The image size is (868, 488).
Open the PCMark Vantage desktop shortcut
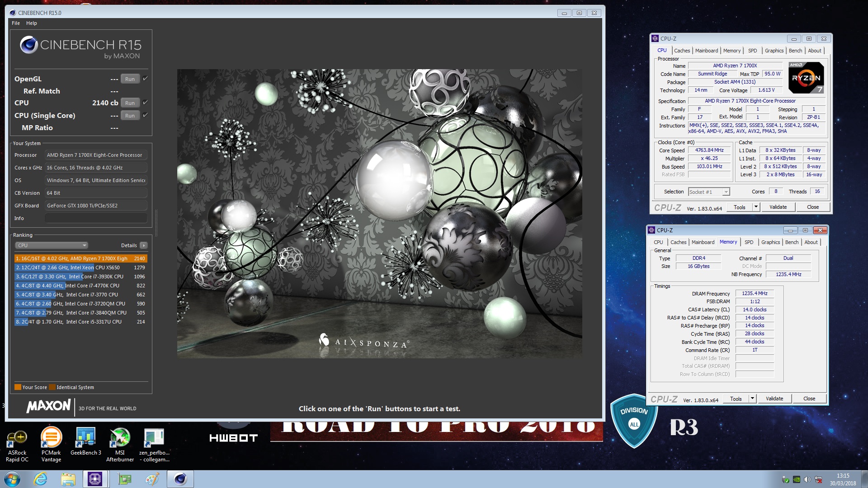pos(51,445)
